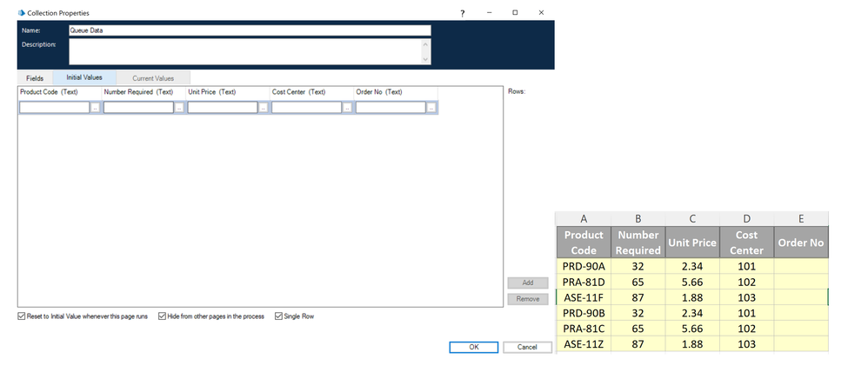
Task: Select the Initial Values tab
Action: click(x=84, y=77)
